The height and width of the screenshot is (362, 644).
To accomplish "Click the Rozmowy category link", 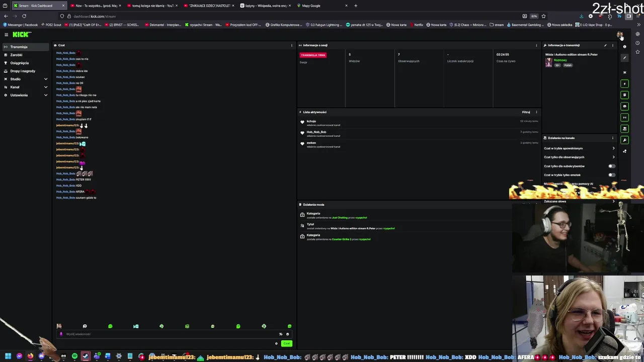I will click(560, 60).
